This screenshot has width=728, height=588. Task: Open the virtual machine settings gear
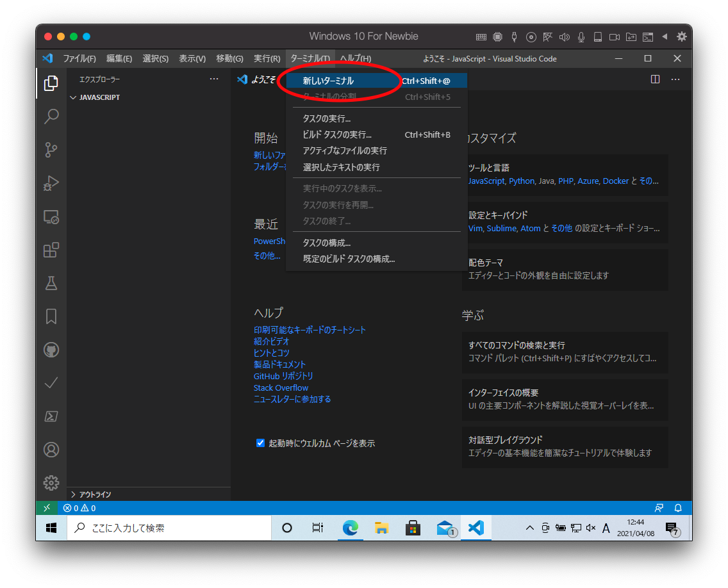(681, 37)
